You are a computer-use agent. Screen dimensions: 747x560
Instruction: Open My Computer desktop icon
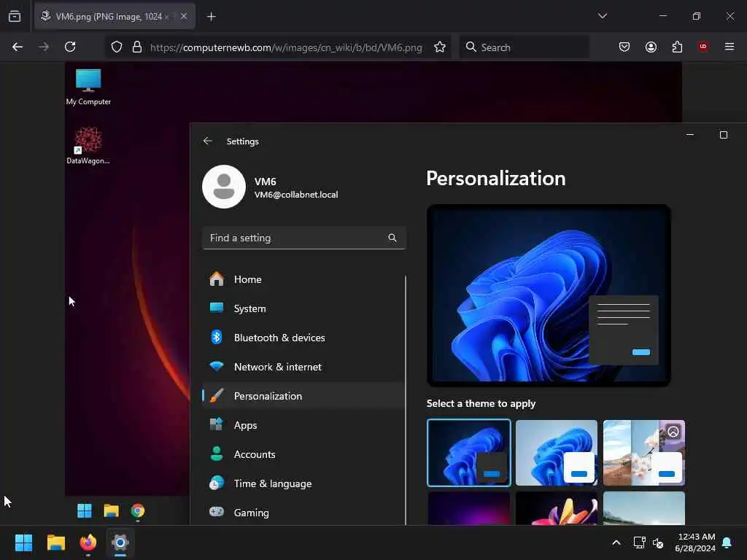[x=88, y=87]
